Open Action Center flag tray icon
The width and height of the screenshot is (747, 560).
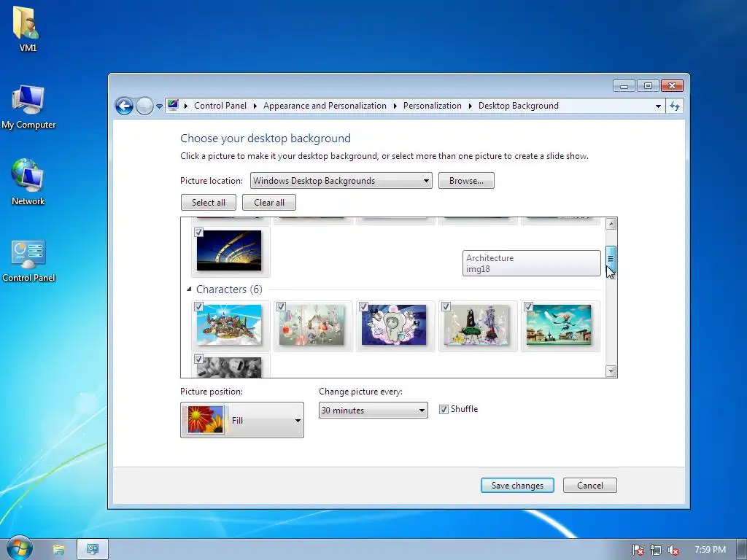pos(638,550)
